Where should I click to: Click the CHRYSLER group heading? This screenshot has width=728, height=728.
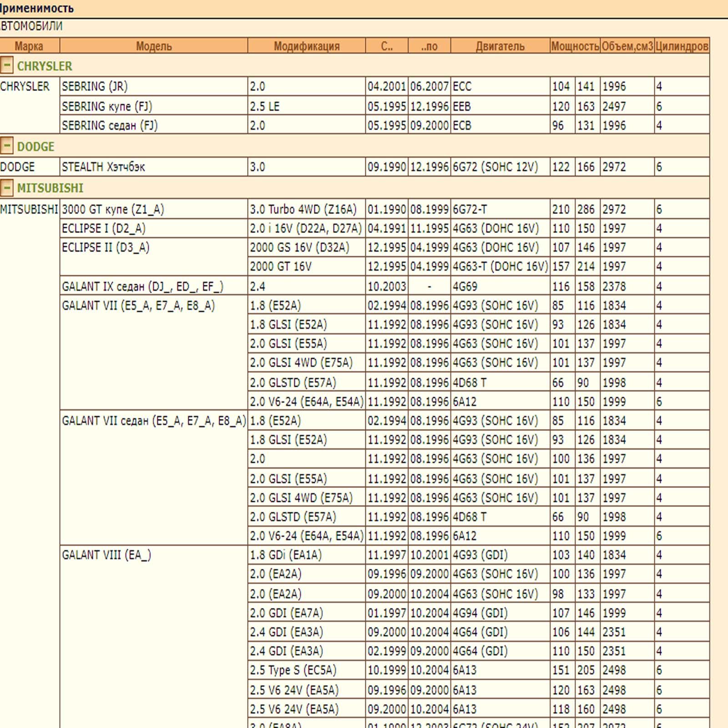click(x=45, y=66)
